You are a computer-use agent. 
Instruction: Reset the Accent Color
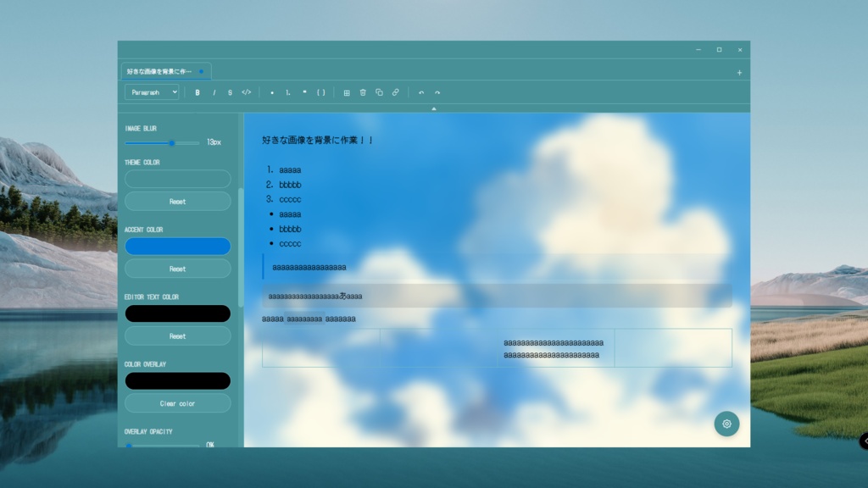178,269
